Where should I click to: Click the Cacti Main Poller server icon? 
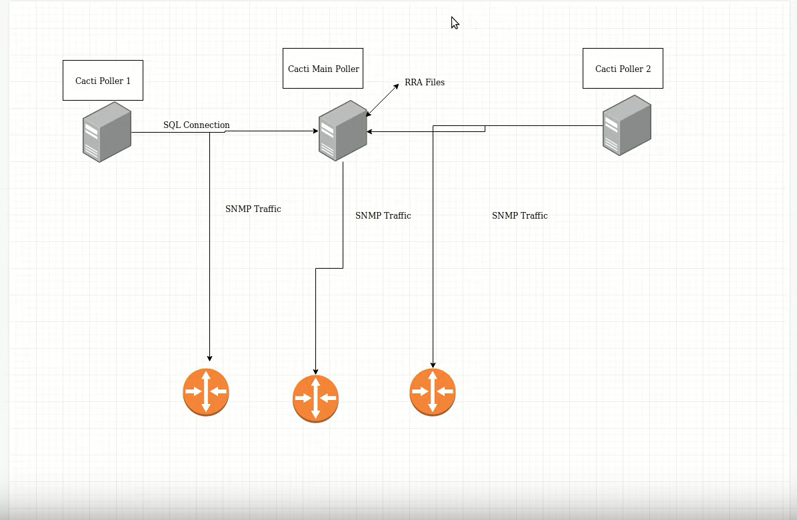point(342,130)
